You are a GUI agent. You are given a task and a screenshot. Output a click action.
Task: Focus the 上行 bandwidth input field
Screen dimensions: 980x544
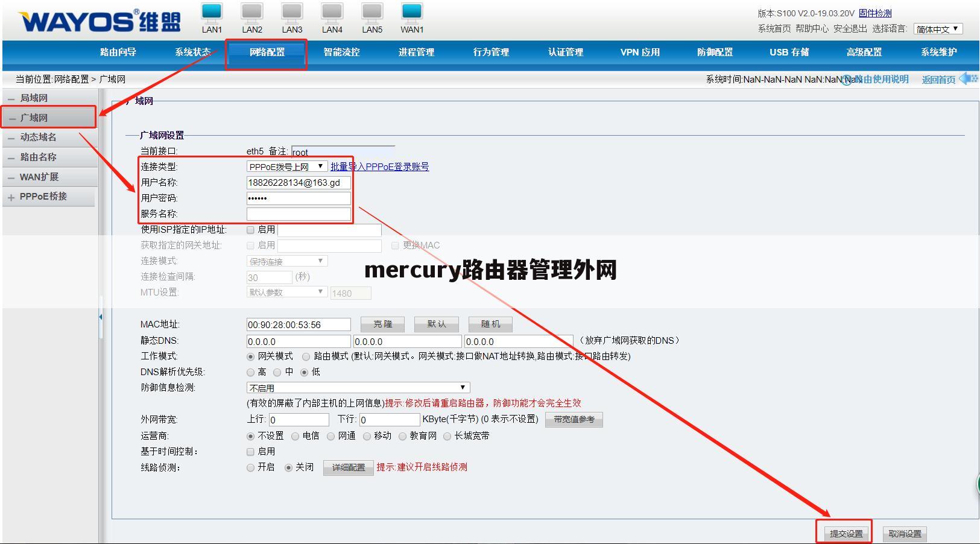(x=299, y=420)
